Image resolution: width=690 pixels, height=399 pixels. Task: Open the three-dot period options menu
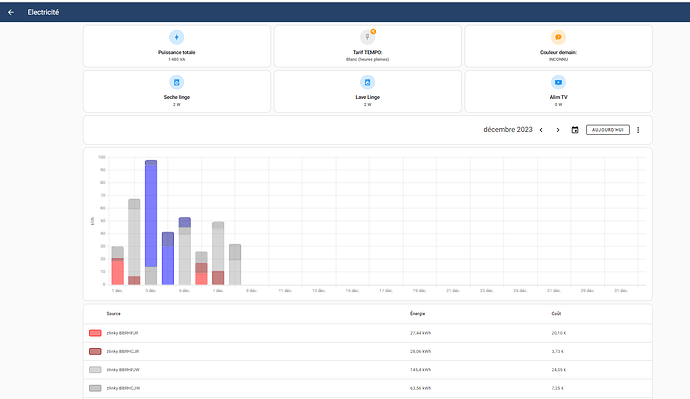(x=638, y=130)
